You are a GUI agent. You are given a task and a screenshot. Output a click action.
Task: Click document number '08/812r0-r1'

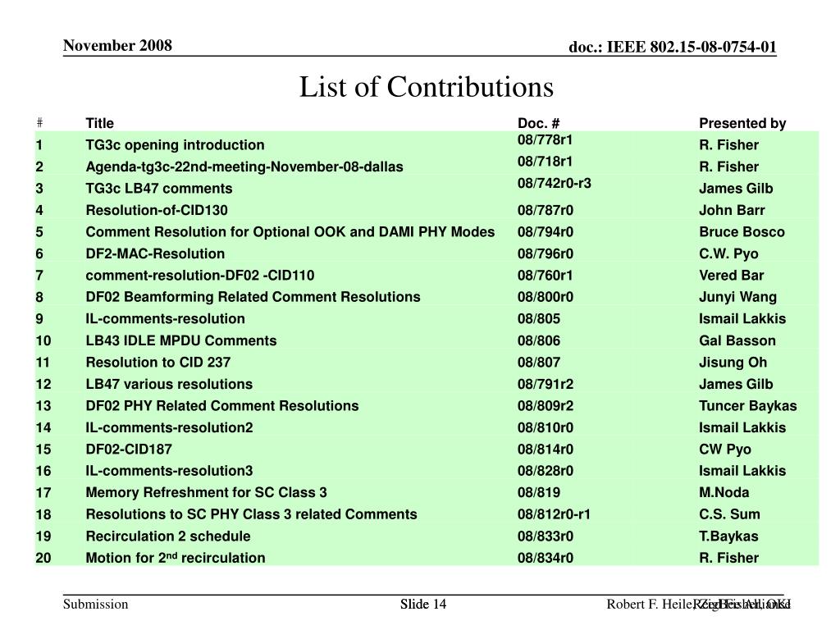point(554,514)
